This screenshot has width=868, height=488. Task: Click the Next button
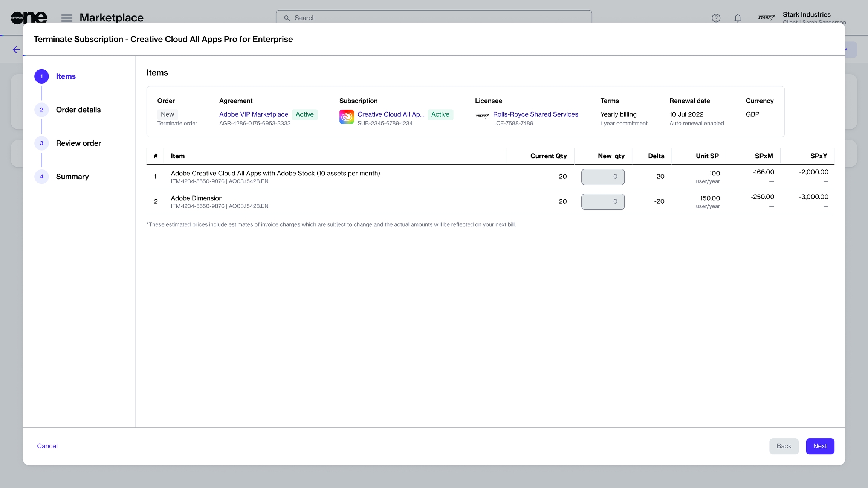820,446
